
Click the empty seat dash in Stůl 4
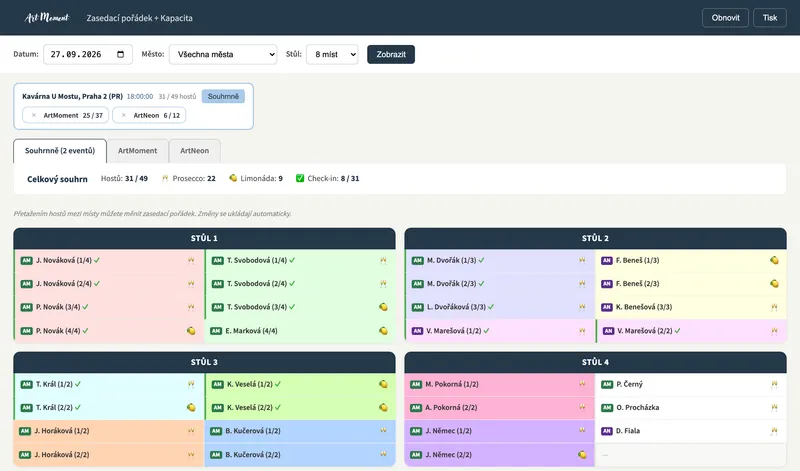[x=605, y=454]
